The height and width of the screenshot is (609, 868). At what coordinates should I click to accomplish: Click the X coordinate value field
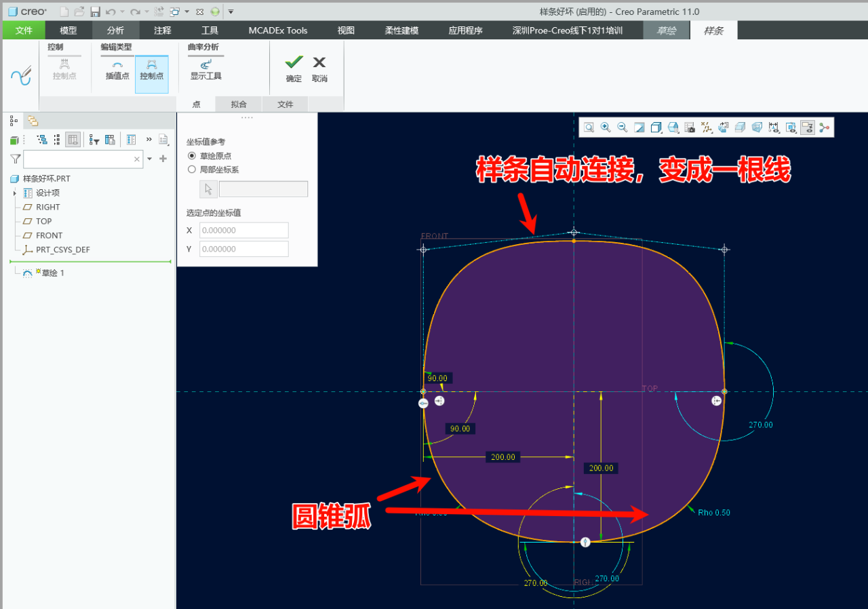243,231
